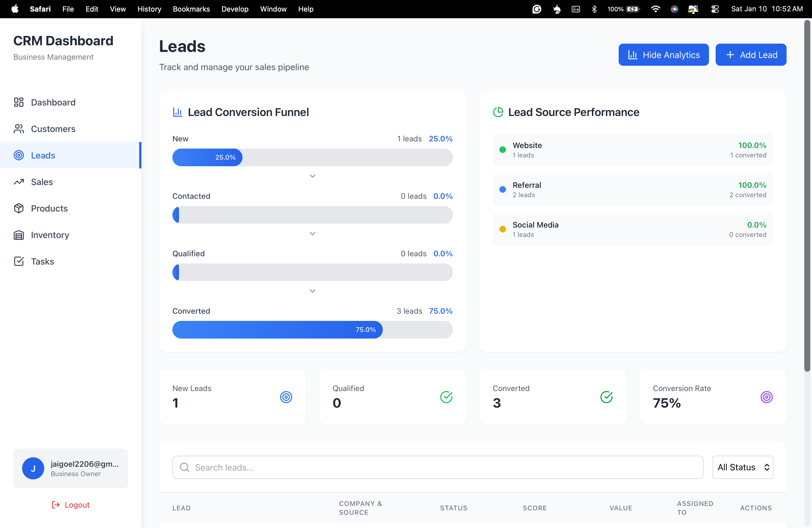Open the Bookmarks menu
Screen dimensions: 812x528
point(191,9)
